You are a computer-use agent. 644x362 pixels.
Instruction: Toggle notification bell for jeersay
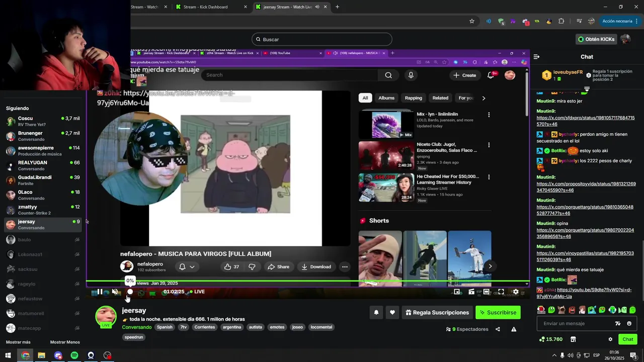376,312
